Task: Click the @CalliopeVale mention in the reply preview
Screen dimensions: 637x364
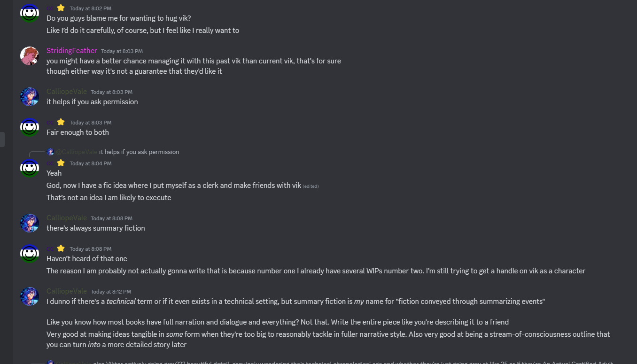Action: coord(77,152)
